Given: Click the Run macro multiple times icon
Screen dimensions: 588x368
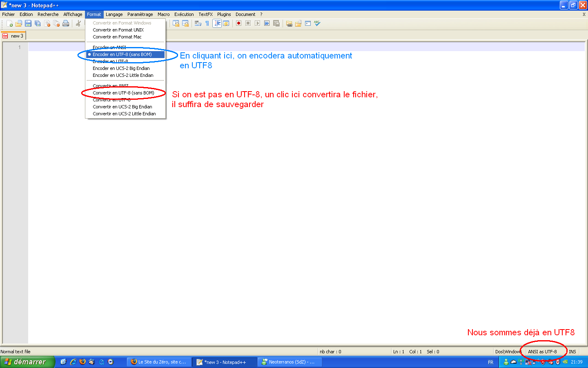Looking at the screenshot, I should pyautogui.click(x=267, y=23).
